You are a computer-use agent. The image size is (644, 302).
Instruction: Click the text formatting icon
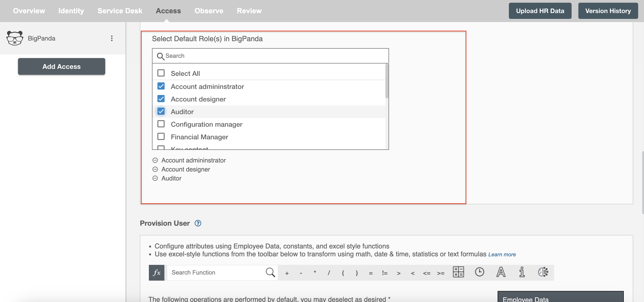pos(500,272)
